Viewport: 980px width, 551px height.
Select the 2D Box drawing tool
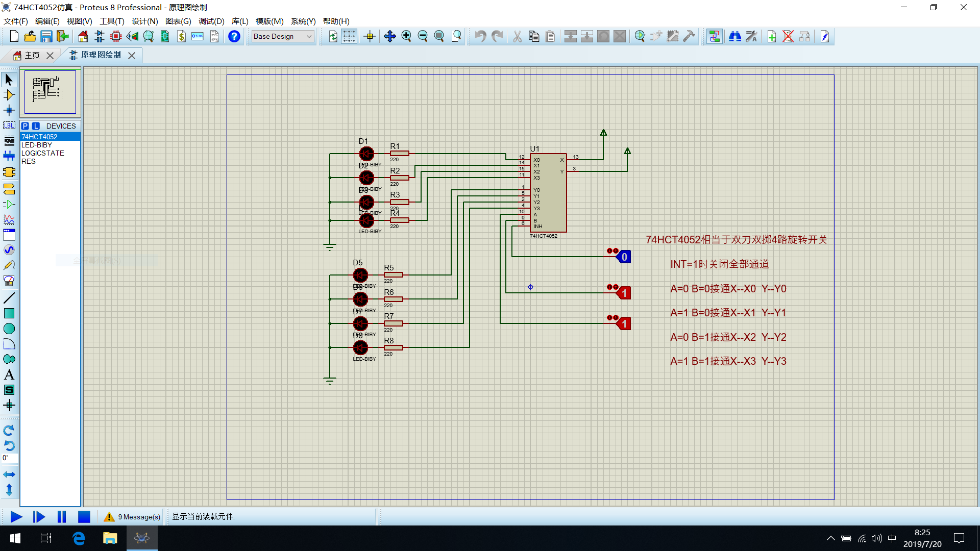tap(9, 313)
